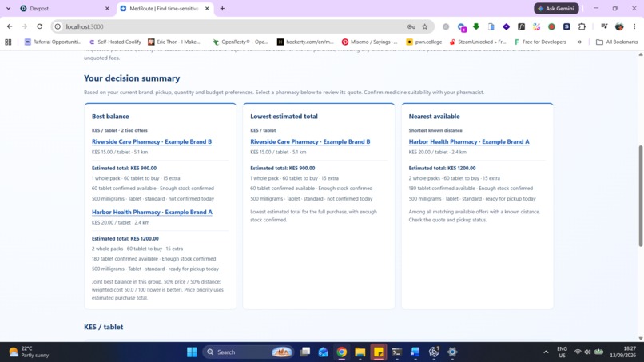Viewport: 644px width, 362px height.
Task: Click the KES / tablet section heading
Action: (x=104, y=327)
